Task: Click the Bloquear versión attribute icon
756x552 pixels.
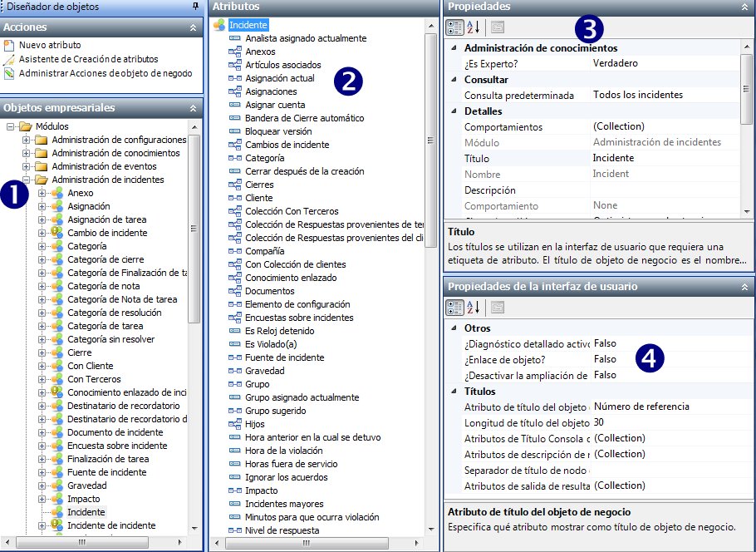Action: (235, 131)
